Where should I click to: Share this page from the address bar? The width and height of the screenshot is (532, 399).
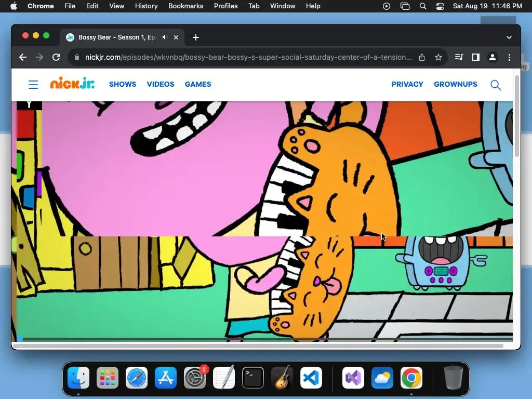[422, 57]
